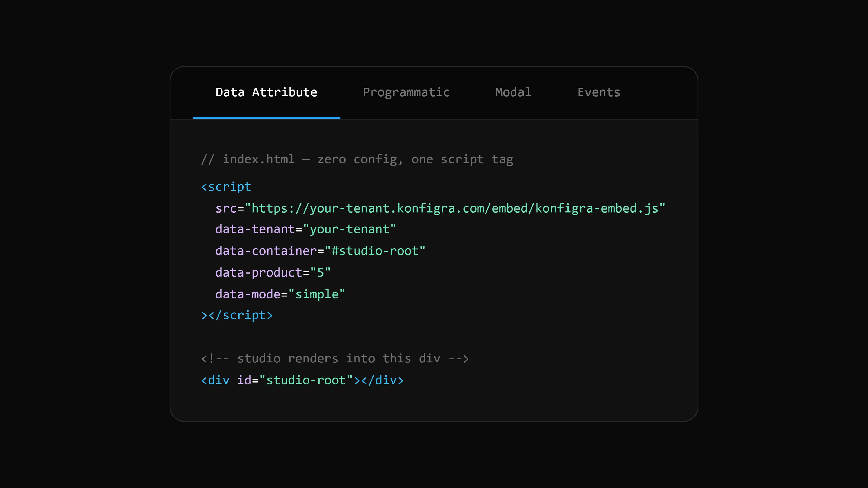The image size is (868, 488).
Task: Open the Modal tab
Action: pyautogui.click(x=513, y=93)
